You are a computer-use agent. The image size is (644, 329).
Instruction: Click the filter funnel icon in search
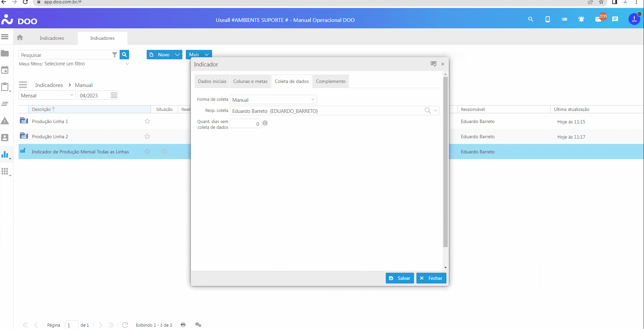pos(115,55)
